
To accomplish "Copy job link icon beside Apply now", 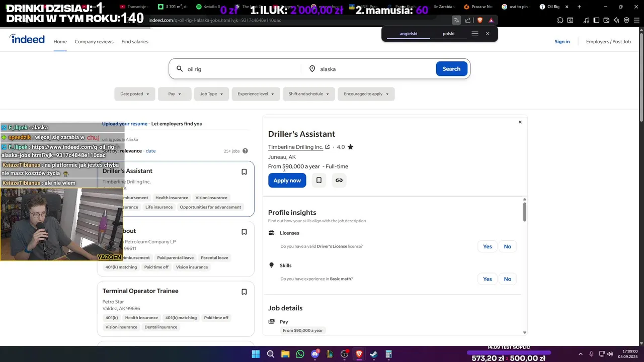I will click(x=339, y=180).
